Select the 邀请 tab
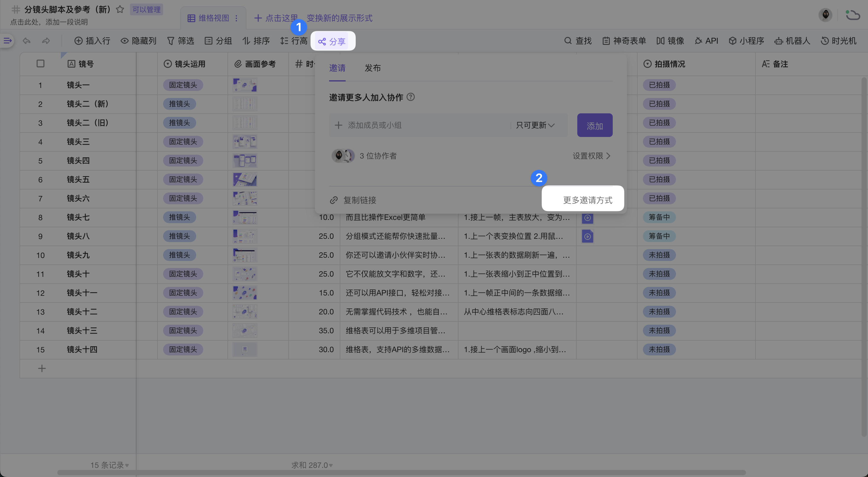 tap(337, 68)
